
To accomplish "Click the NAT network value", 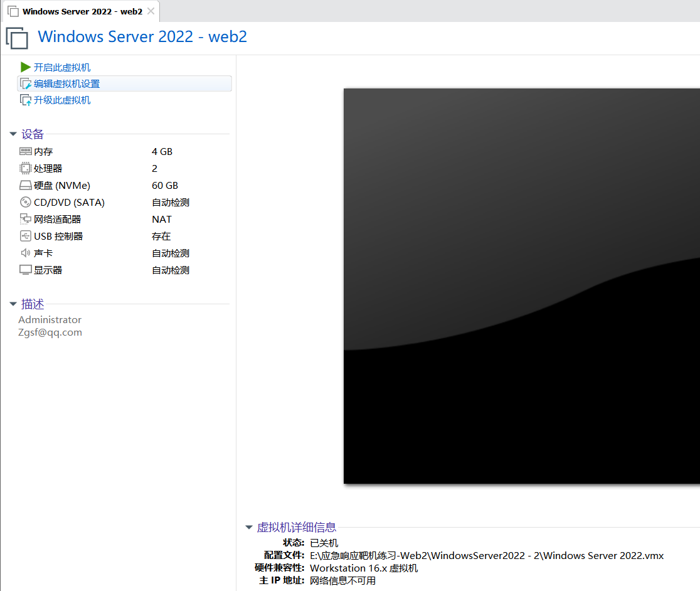I will 162,220.
